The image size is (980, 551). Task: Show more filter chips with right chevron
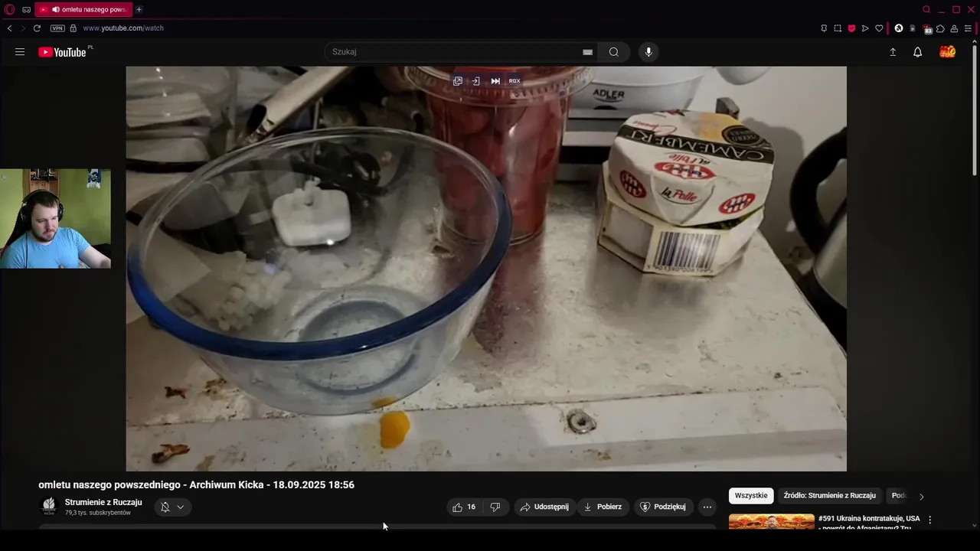click(922, 496)
